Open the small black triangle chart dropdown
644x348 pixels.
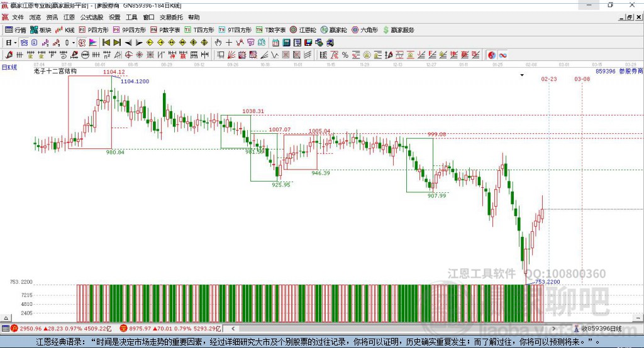coord(522,75)
